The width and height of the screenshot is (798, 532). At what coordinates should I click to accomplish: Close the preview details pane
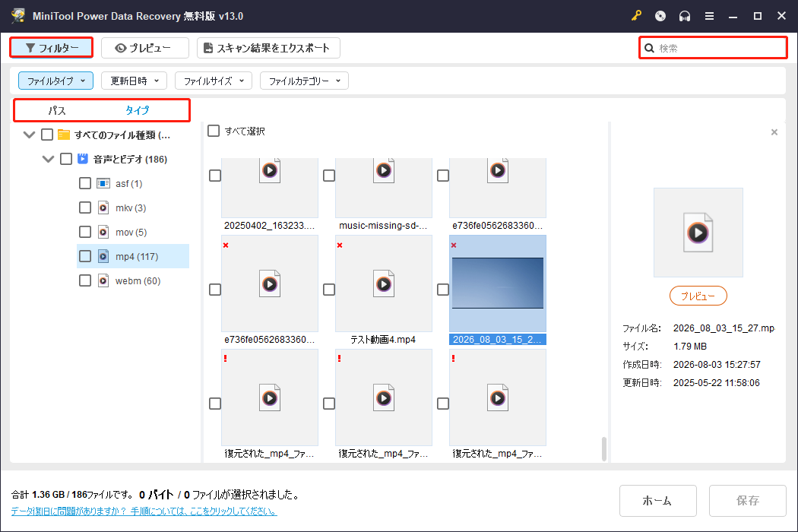tap(774, 132)
